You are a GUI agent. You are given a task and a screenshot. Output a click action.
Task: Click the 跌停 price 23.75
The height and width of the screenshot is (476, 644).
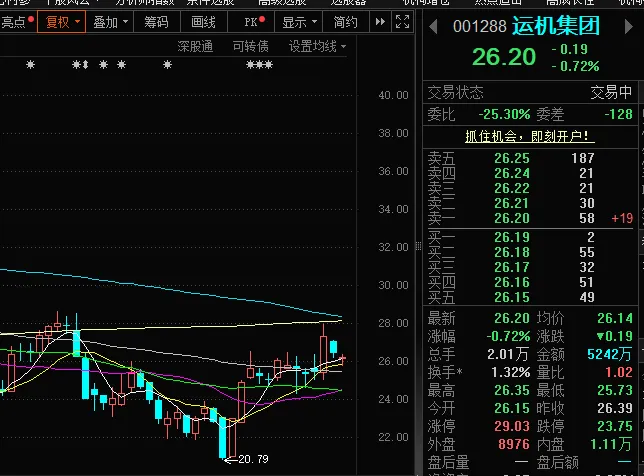coord(614,426)
